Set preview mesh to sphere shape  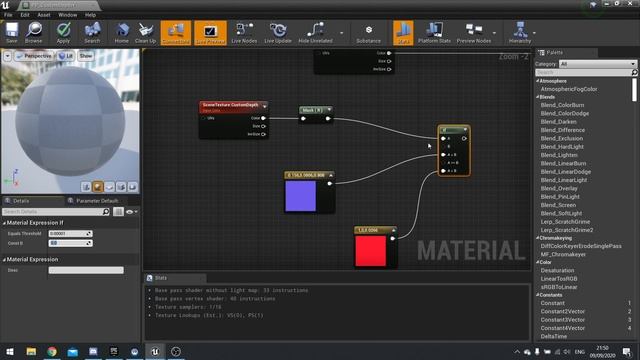pos(98,187)
